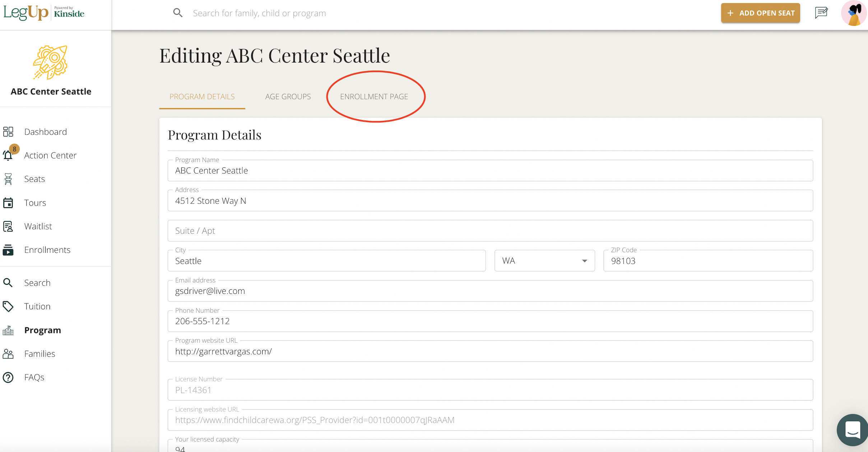Click the Program Name input field
Image resolution: width=868 pixels, height=452 pixels.
pyautogui.click(x=490, y=171)
